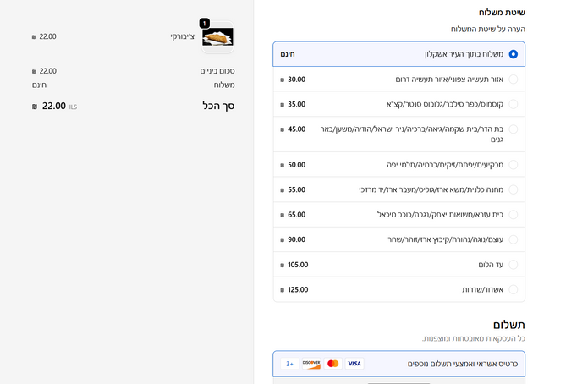Choose the 90.00 delivery option radio button
This screenshot has height=384, width=588.
[513, 239]
